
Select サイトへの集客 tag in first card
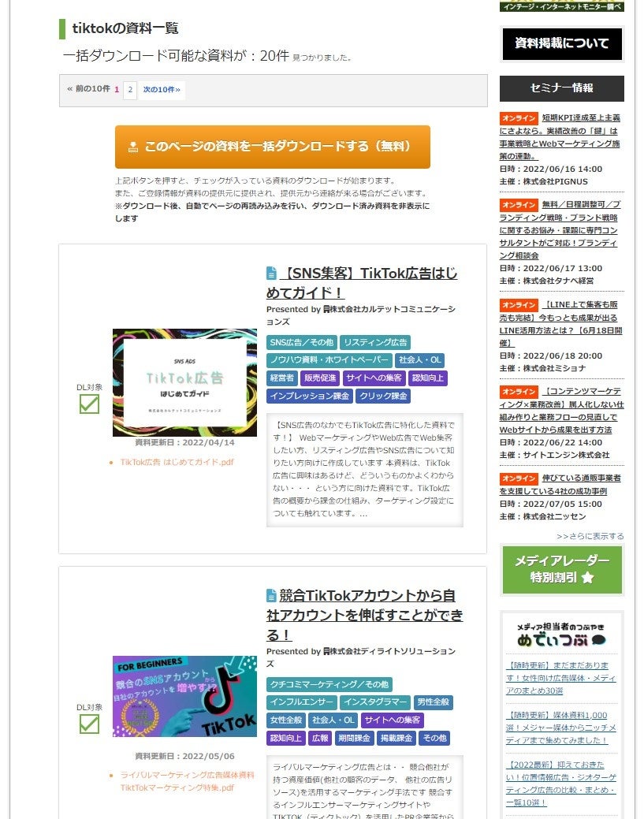(x=374, y=378)
